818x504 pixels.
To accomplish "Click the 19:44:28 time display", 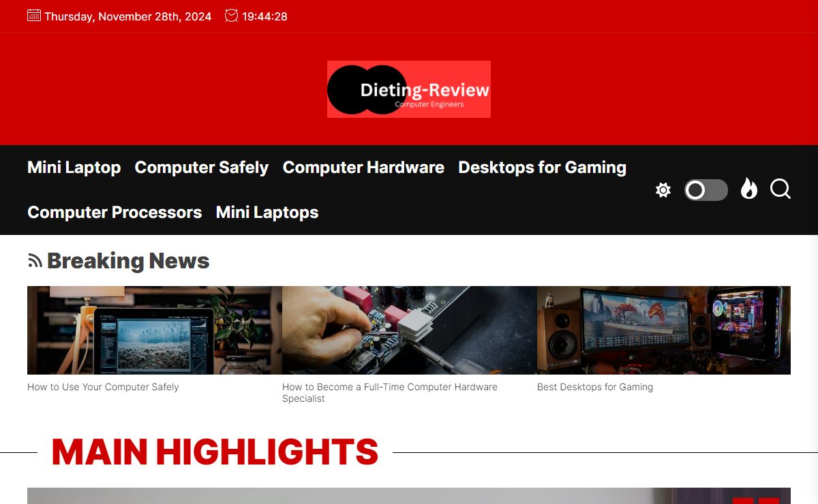I will click(x=264, y=16).
